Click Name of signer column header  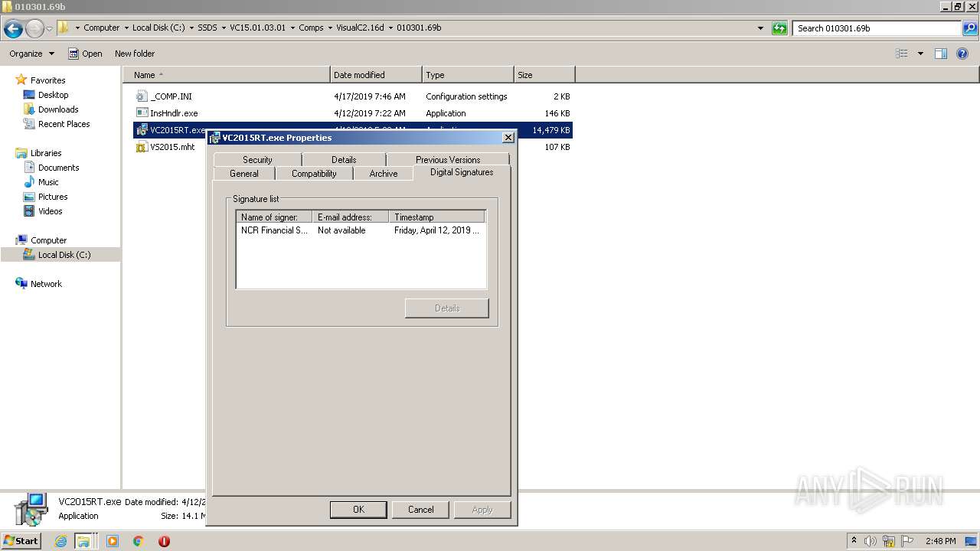[274, 217]
